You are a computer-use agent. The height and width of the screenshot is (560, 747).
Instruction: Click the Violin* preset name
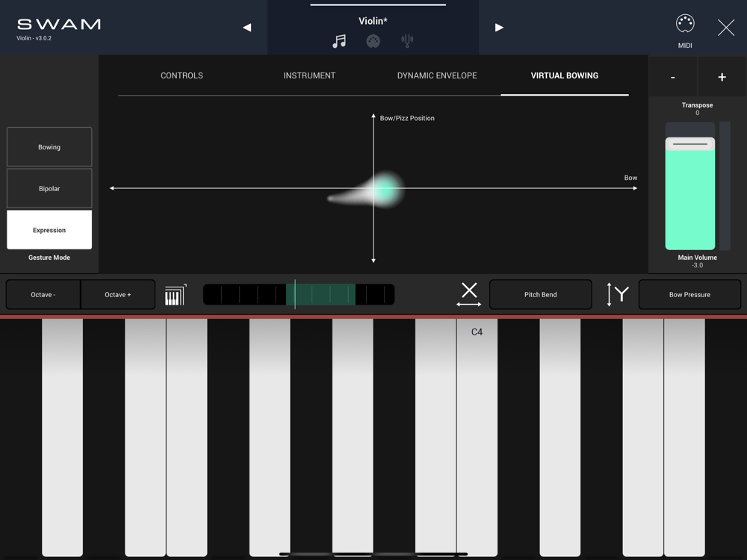pyautogui.click(x=373, y=21)
